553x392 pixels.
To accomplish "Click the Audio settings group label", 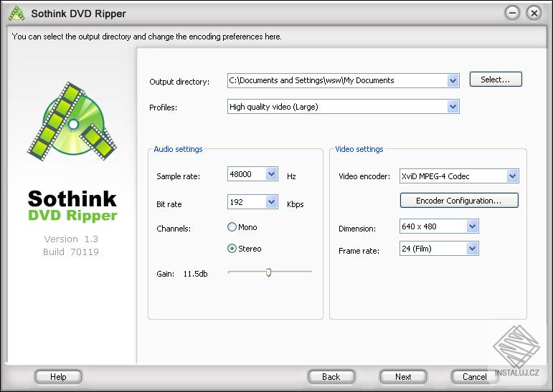I will (x=178, y=149).
